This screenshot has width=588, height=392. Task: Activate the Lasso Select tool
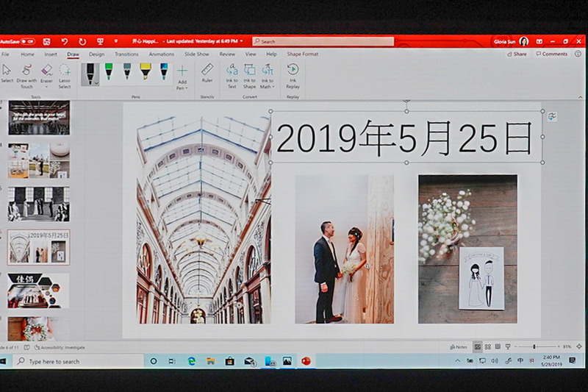click(65, 76)
